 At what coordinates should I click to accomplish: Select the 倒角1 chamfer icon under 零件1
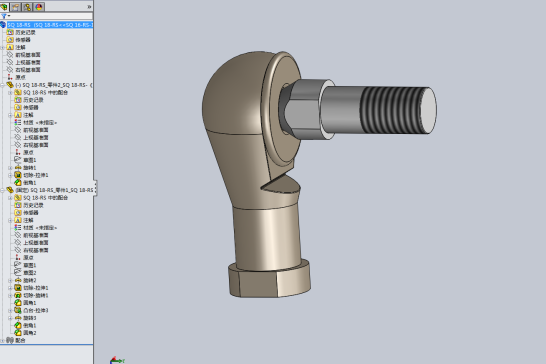pos(18,325)
